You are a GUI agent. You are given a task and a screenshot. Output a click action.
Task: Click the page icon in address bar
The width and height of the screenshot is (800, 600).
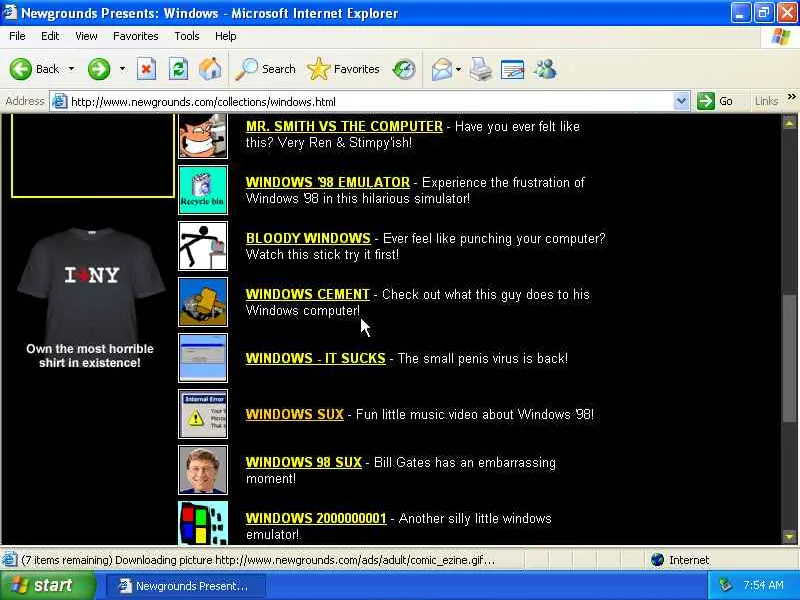point(60,101)
